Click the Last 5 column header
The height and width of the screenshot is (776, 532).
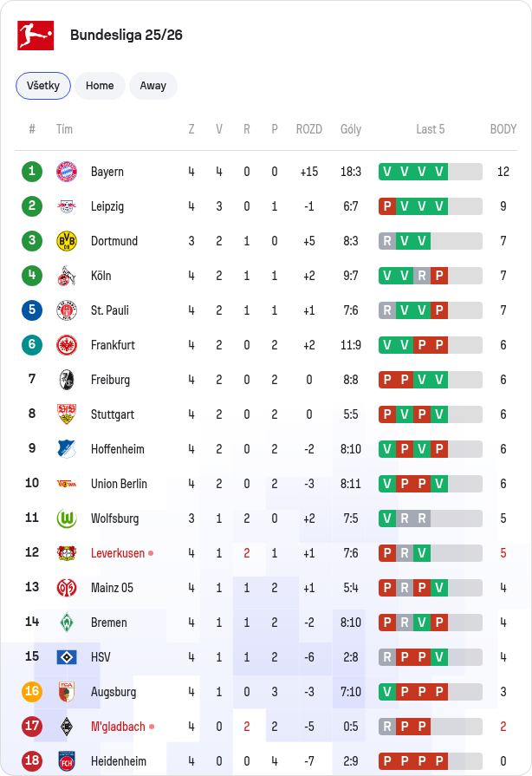pos(431,129)
